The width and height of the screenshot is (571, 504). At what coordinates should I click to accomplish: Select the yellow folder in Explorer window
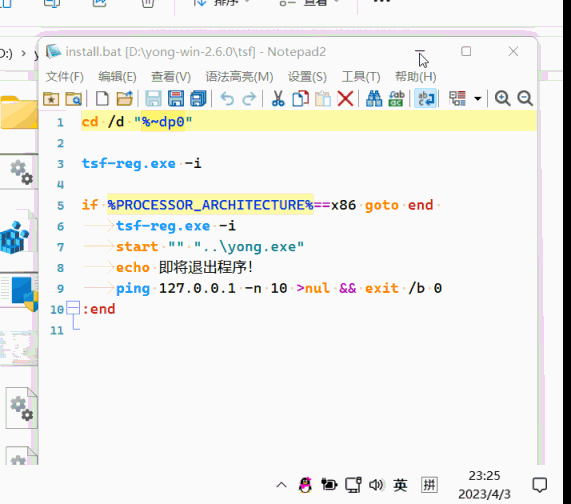[x=18, y=112]
